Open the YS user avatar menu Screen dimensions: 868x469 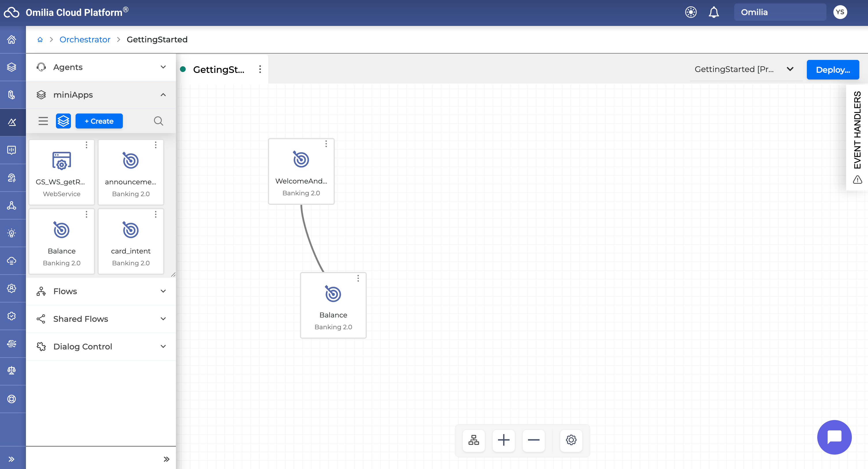point(840,12)
